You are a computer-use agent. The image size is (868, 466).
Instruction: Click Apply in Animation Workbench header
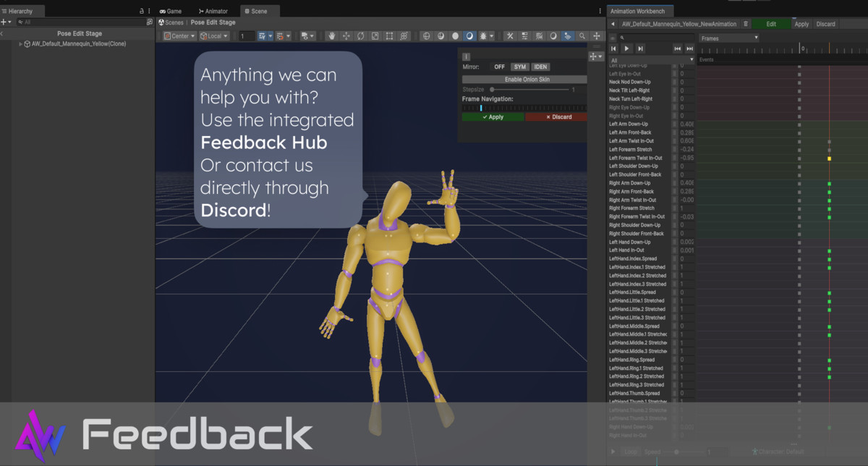pyautogui.click(x=801, y=24)
